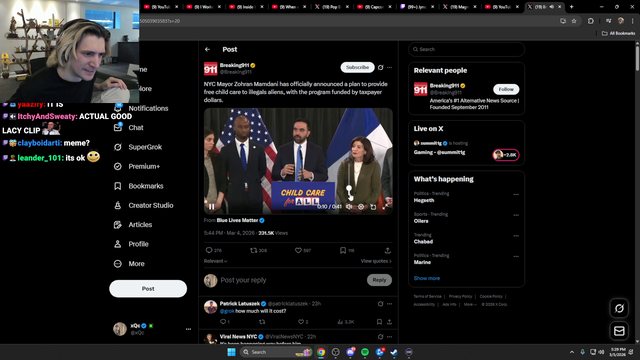The height and width of the screenshot is (360, 640).
Task: Like the Breaking911 post
Action: [x=303, y=250]
